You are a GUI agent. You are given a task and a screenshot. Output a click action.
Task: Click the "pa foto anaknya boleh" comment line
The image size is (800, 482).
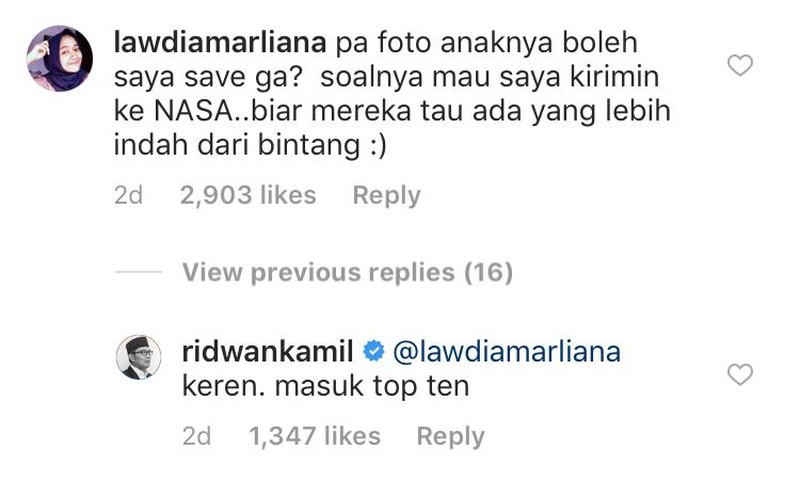[x=487, y=43]
